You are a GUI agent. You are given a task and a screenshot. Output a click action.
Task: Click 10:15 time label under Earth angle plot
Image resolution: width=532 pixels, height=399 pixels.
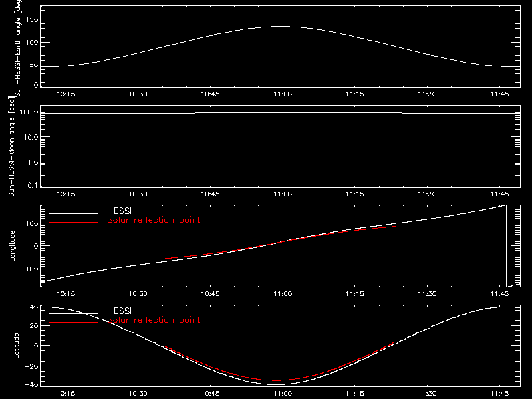click(66, 94)
